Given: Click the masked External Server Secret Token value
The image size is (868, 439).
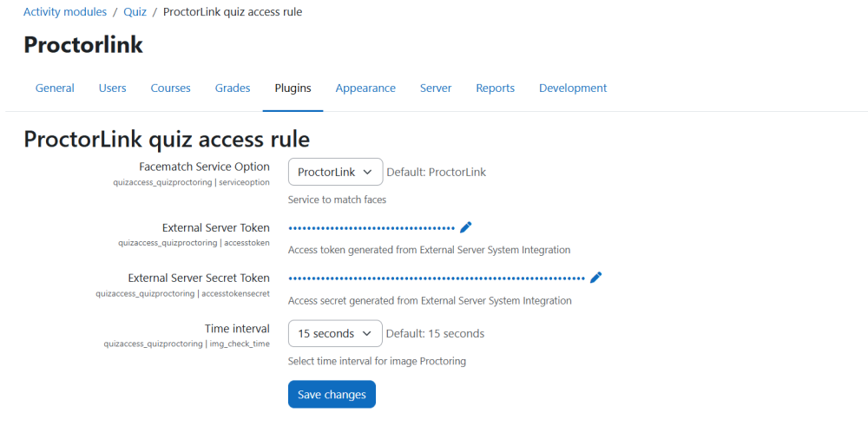Looking at the screenshot, I should point(437,278).
